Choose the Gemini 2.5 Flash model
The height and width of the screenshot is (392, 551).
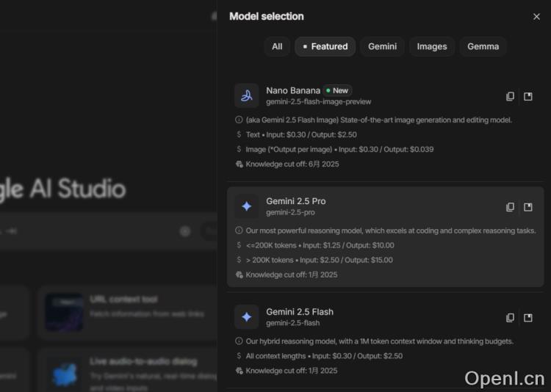click(x=299, y=312)
